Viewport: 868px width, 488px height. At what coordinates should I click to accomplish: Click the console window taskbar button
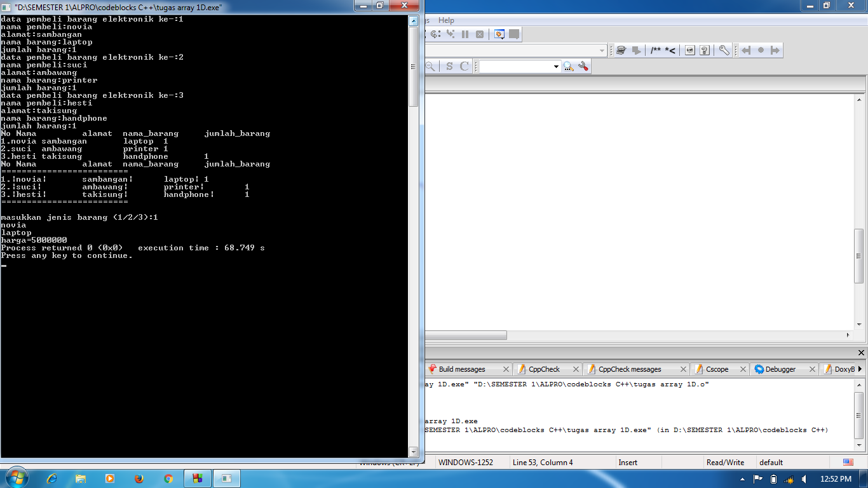(227, 478)
